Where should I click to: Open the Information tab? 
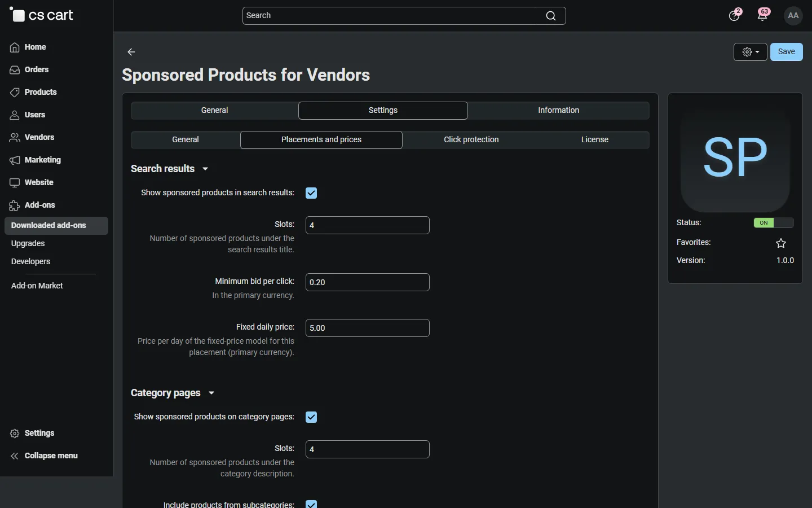(559, 111)
